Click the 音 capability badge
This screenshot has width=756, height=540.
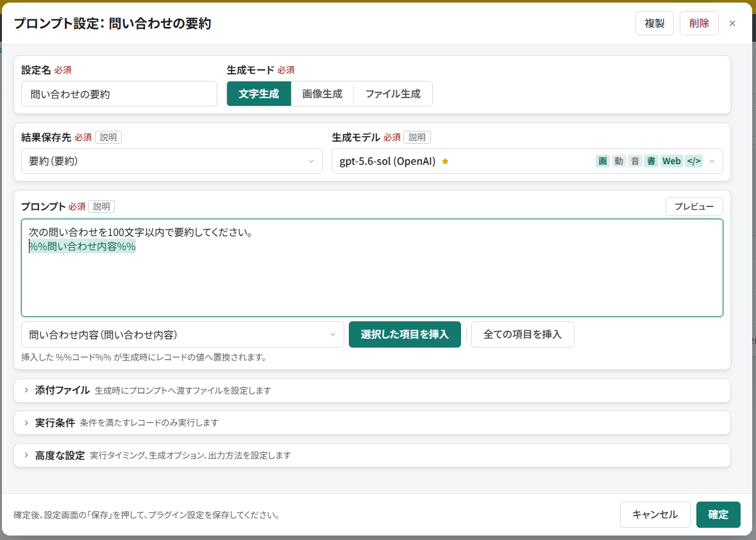click(635, 161)
